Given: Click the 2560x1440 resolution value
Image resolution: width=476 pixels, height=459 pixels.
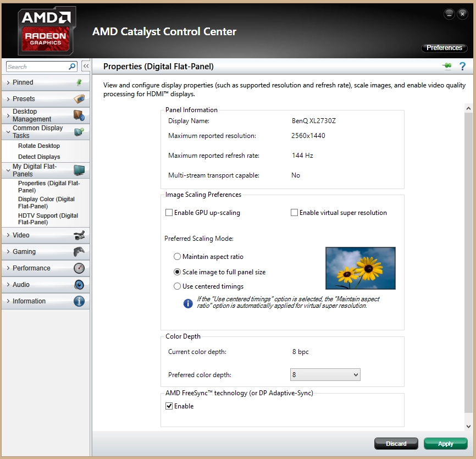Looking at the screenshot, I should pos(308,136).
